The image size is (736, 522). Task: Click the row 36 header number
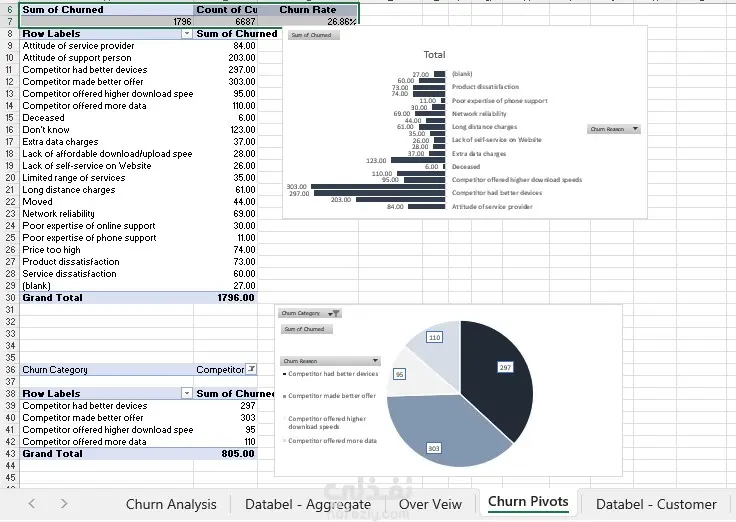pyautogui.click(x=10, y=369)
